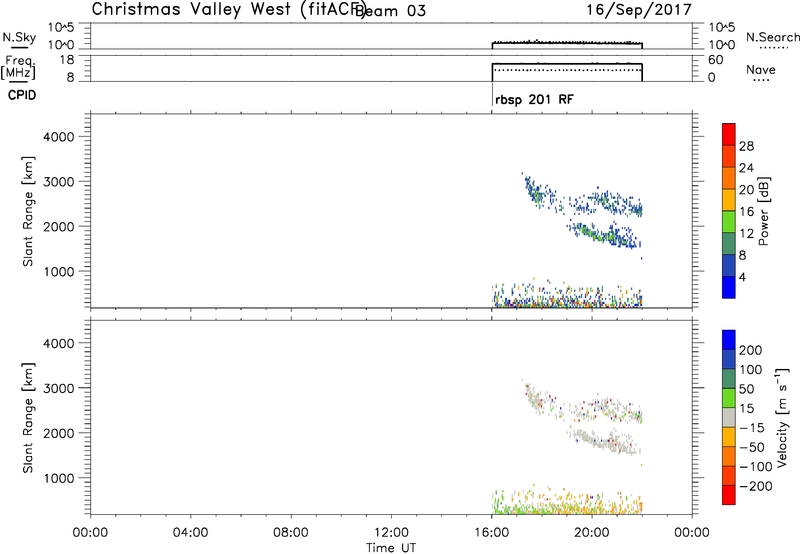Select the 16:00 time axis label
The height and width of the screenshot is (554, 800).
[x=491, y=533]
